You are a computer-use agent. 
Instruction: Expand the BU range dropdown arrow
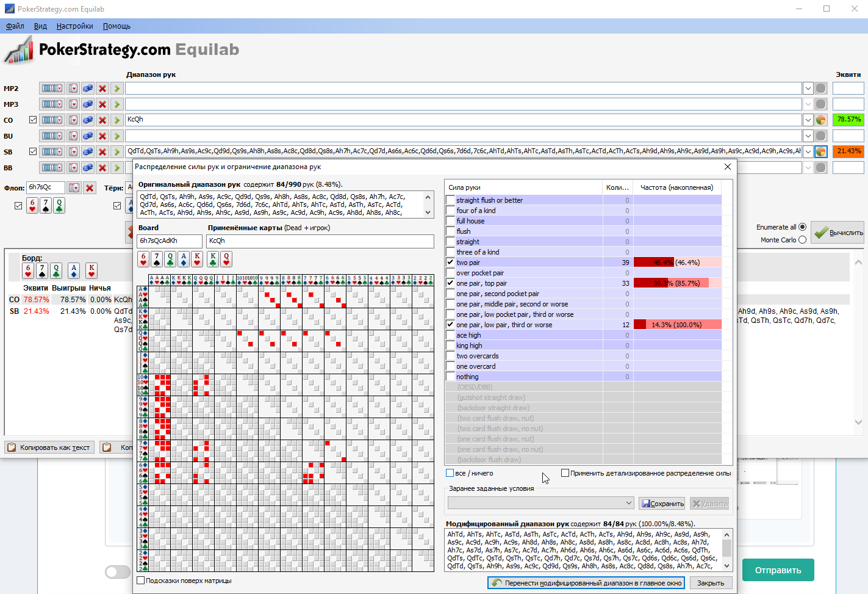coord(808,136)
